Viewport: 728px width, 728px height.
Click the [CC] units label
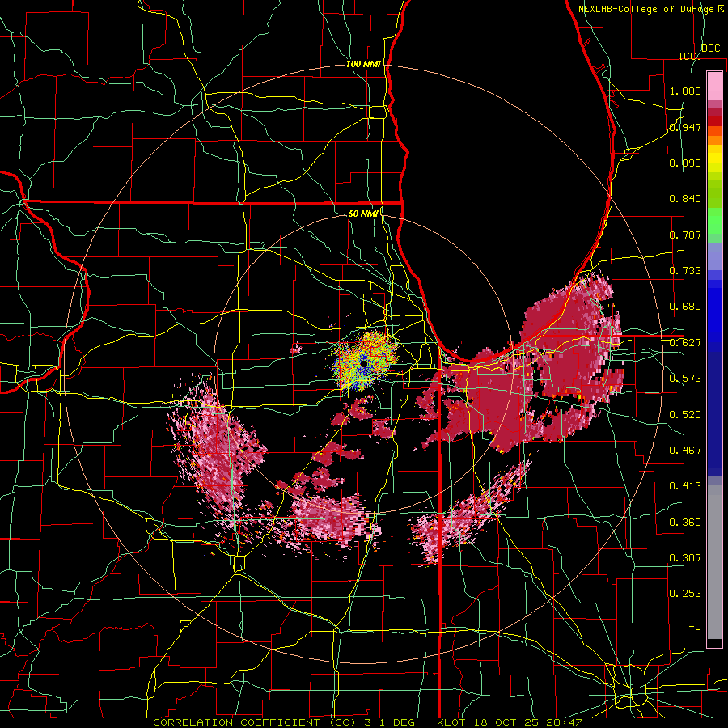[x=690, y=56]
